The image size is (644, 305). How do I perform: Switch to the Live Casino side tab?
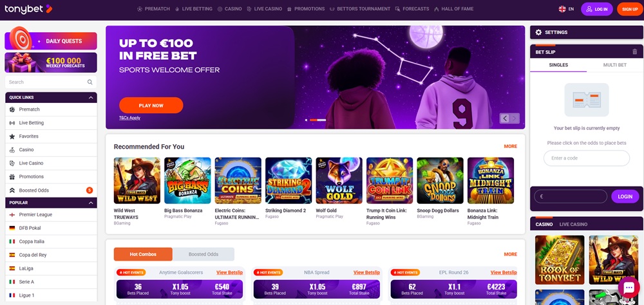[573, 224]
